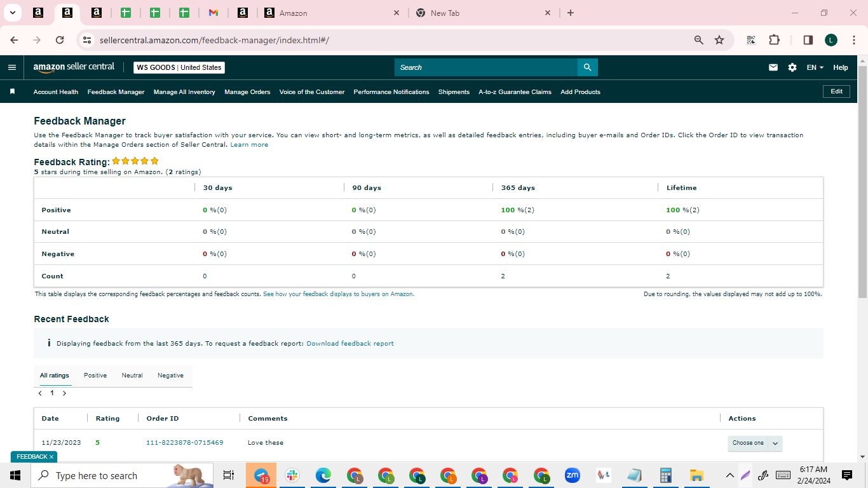Select the Negative feedback tab
The height and width of the screenshot is (488, 868).
click(x=170, y=376)
